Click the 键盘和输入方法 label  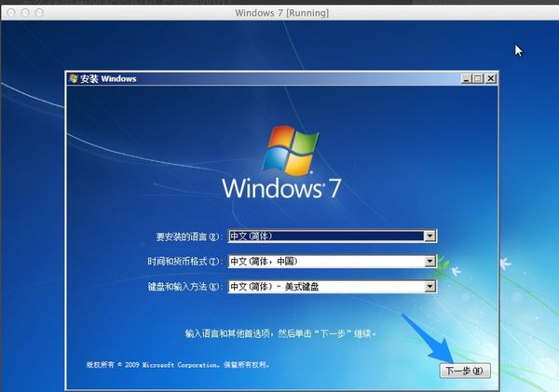coord(184,287)
